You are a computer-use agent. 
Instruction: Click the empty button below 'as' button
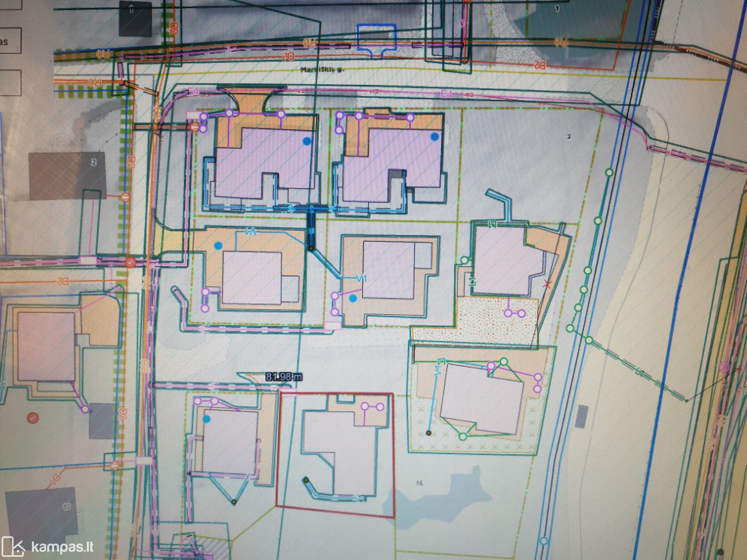9,83
